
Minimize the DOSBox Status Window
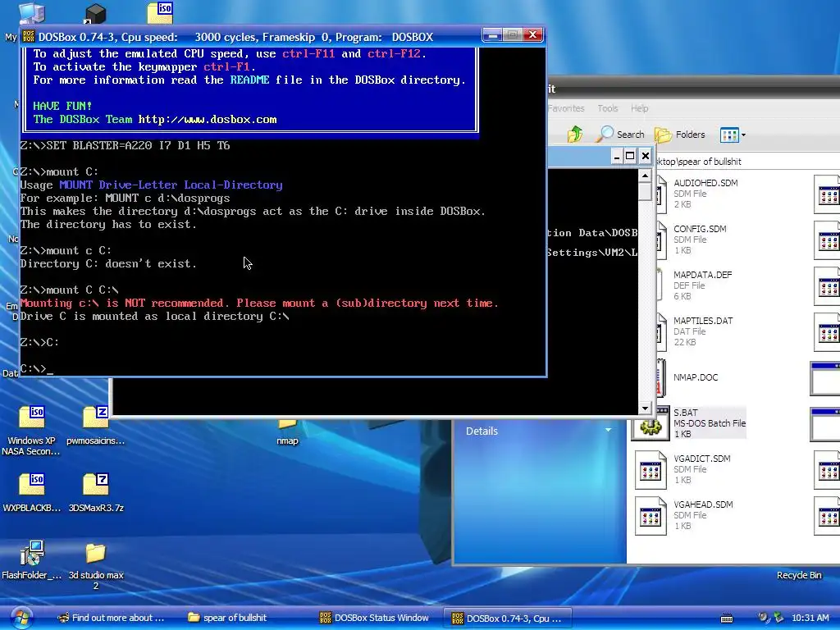(x=617, y=156)
